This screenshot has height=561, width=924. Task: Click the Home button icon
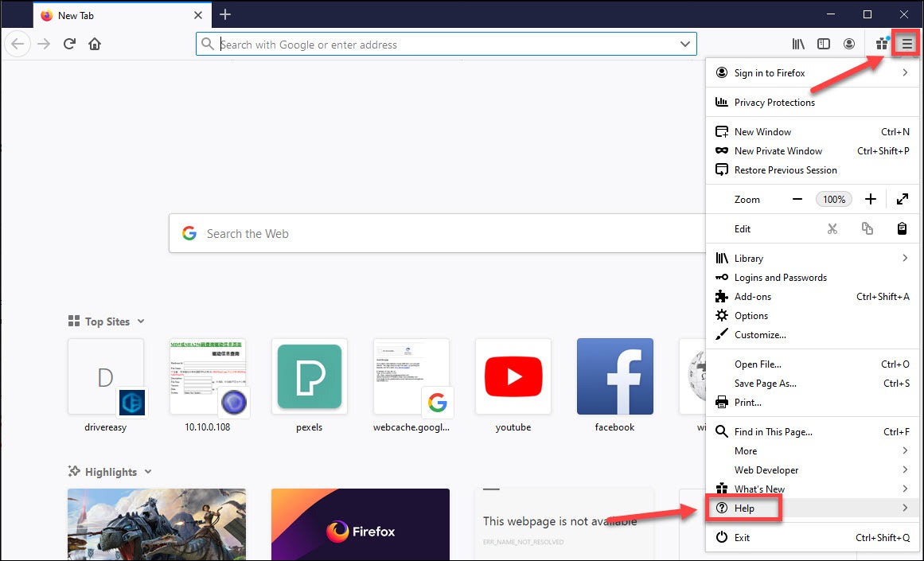click(95, 44)
